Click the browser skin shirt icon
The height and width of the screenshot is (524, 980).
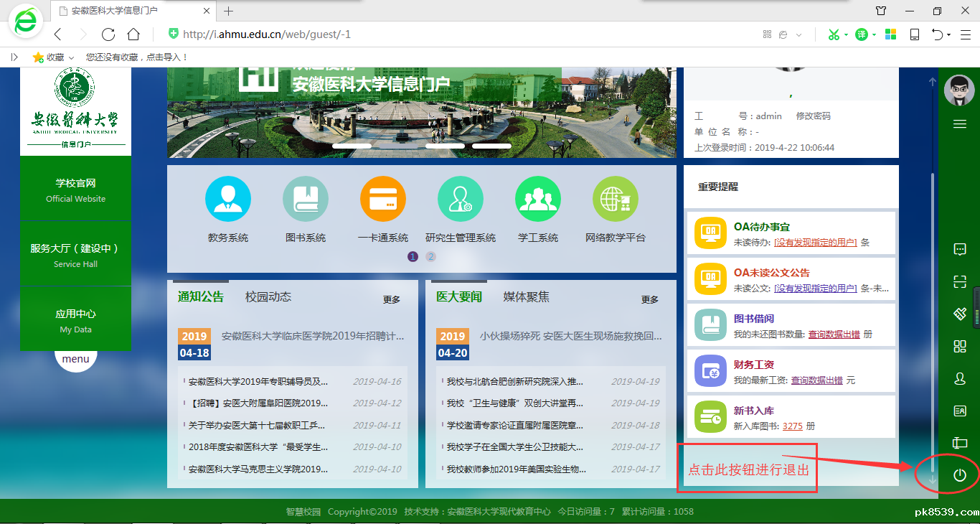[x=881, y=11]
